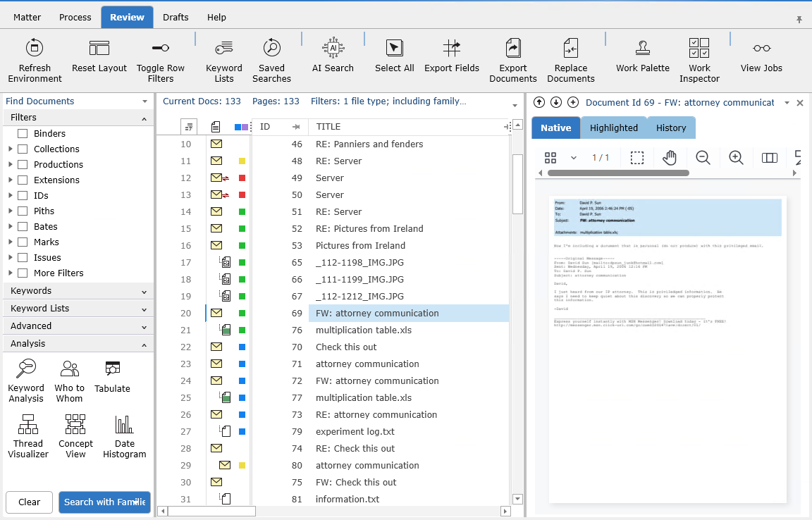Expand the Keyword Lists section
The height and width of the screenshot is (520, 812).
(144, 310)
